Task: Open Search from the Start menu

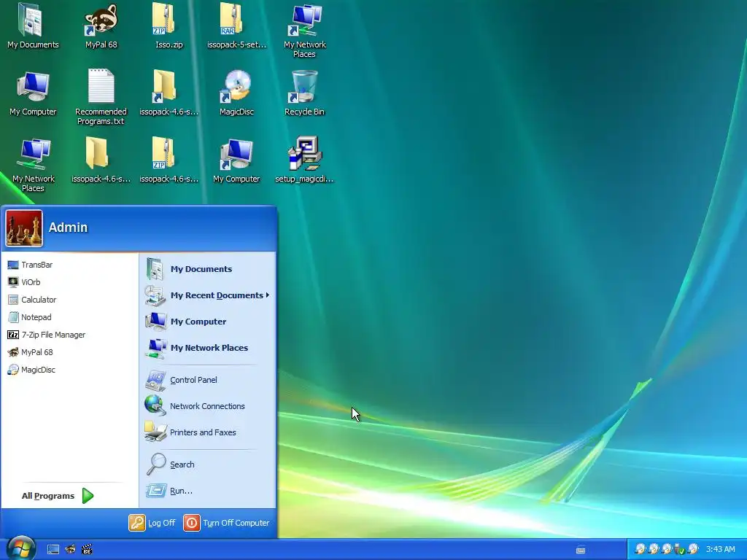Action: (208, 464)
